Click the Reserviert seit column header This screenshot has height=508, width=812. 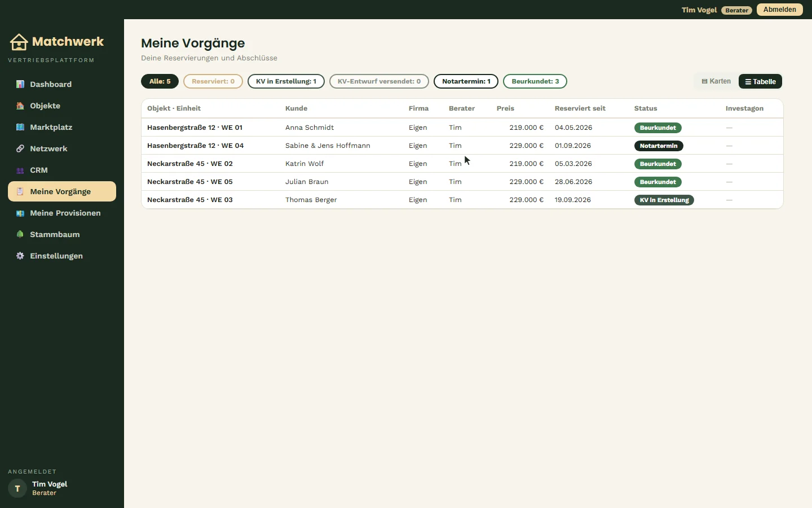(580, 108)
